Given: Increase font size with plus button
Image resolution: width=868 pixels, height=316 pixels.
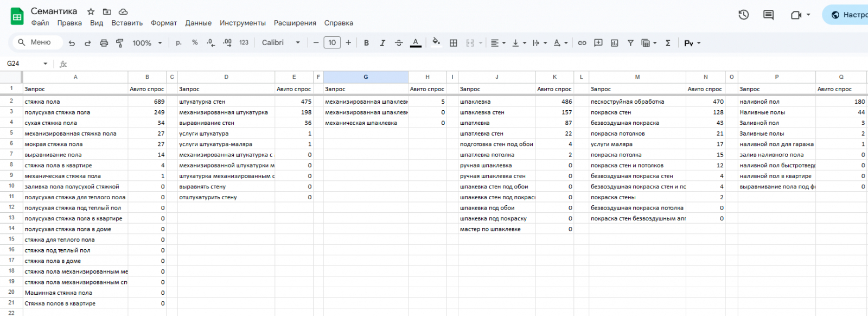Looking at the screenshot, I should point(348,43).
